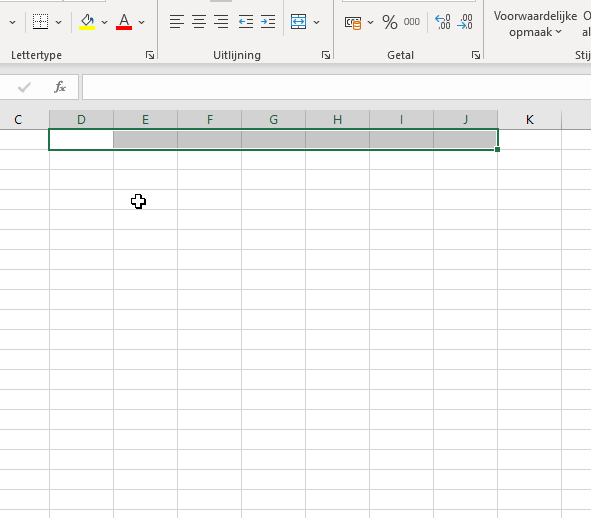Select column F header

[x=210, y=120]
